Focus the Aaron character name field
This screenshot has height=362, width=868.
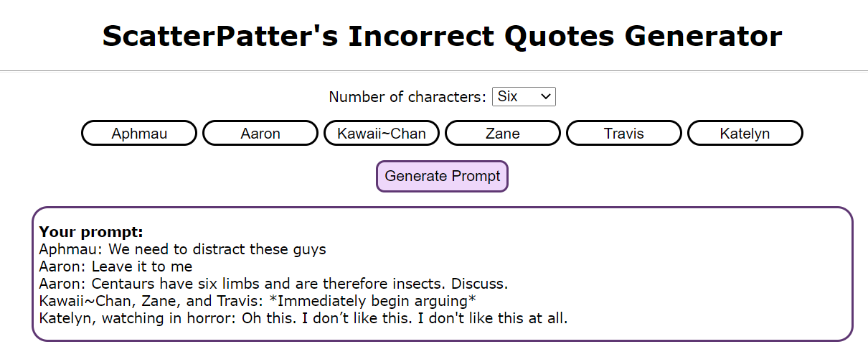click(x=260, y=133)
